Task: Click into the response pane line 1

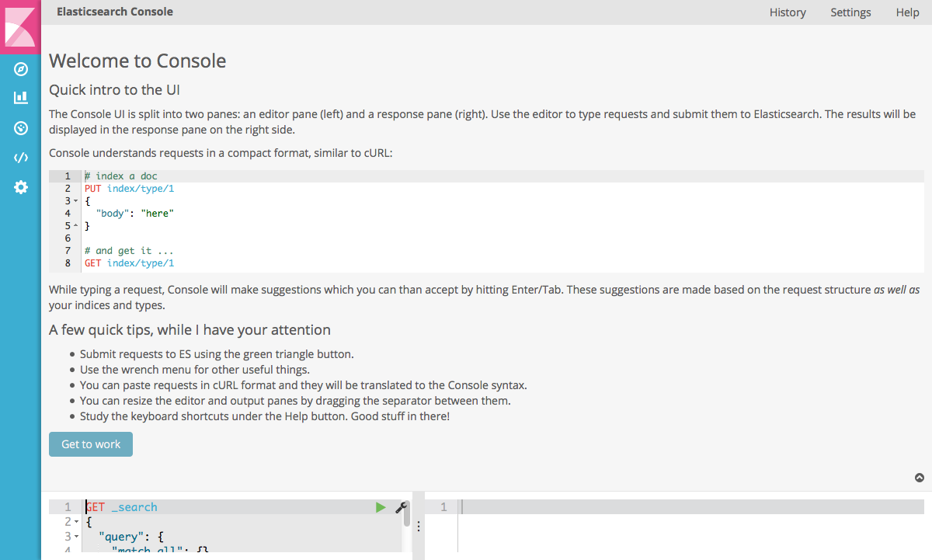Action: (693, 507)
